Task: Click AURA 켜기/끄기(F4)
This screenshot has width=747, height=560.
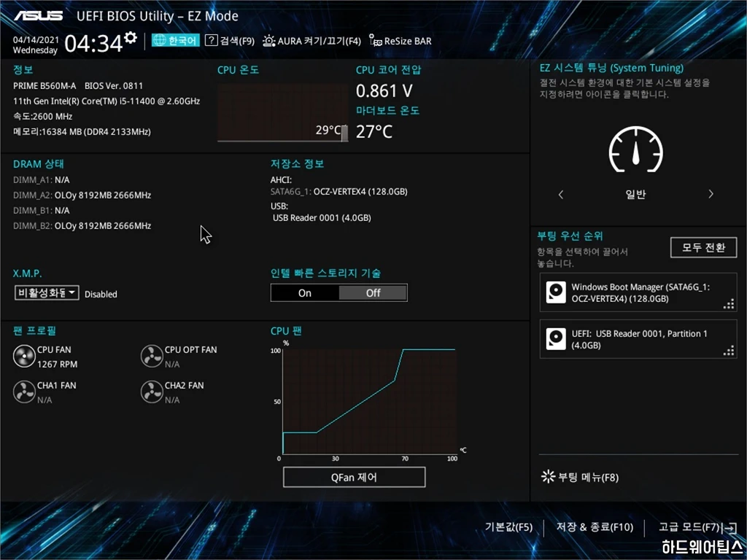Action: click(312, 41)
